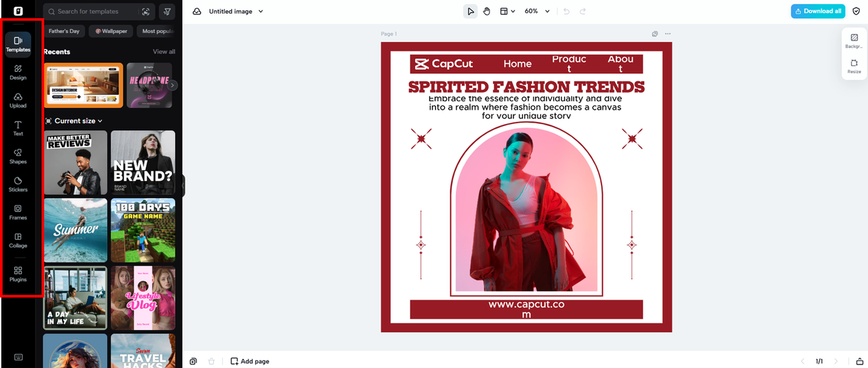Choose the Make Better Reviews template
868x368 pixels.
(x=76, y=163)
